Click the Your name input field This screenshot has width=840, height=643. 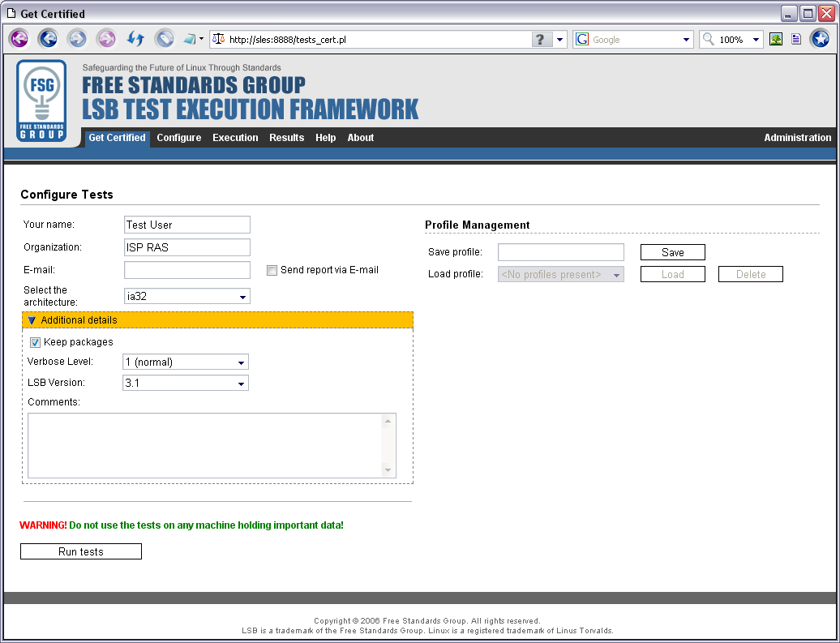coord(187,225)
